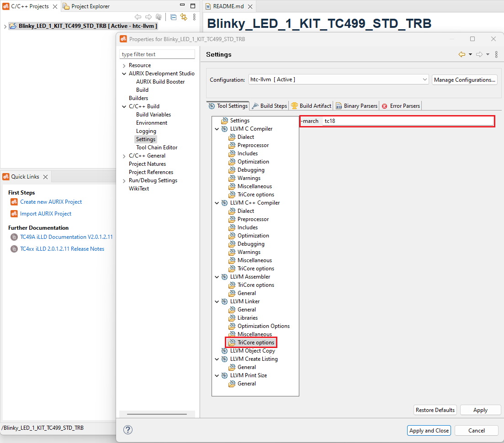Expand the Blinky_LED_1_KIT_TC499_STD_TRB project node
Image resolution: width=504 pixels, height=443 pixels.
point(5,26)
